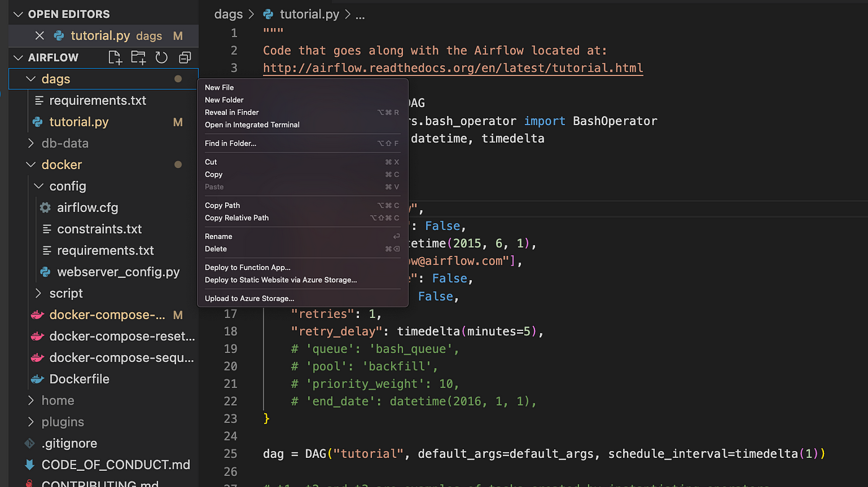The image size is (868, 487).
Task: Click the gear icon of airflow.cfg
Action: point(45,208)
